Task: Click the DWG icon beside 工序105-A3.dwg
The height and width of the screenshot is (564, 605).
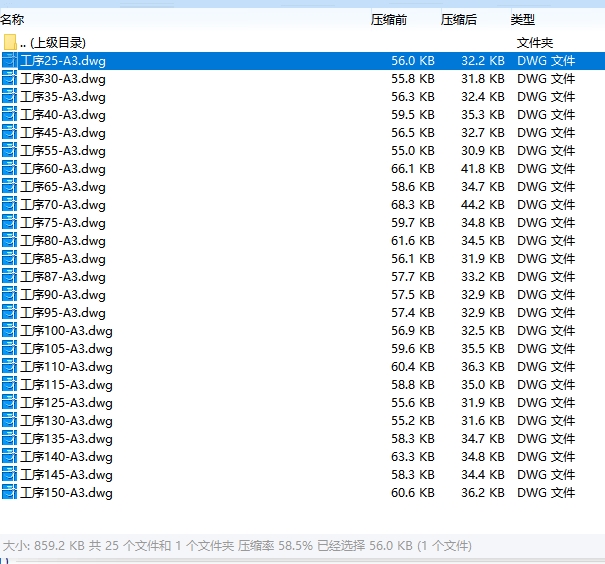Action: 10,349
